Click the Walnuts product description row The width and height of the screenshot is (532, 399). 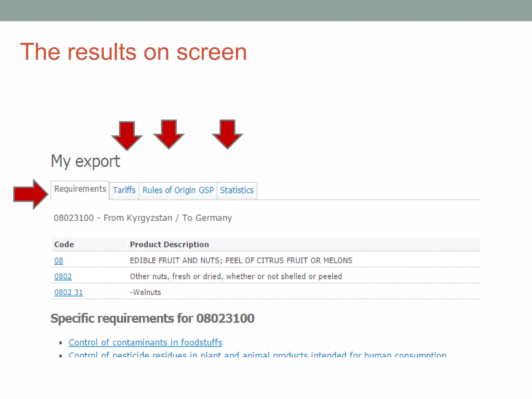(x=146, y=292)
